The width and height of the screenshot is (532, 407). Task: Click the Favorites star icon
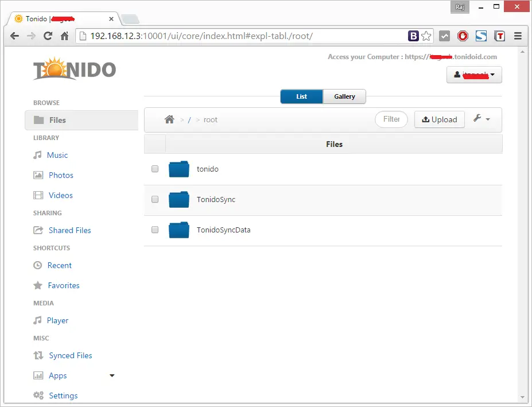coord(38,285)
